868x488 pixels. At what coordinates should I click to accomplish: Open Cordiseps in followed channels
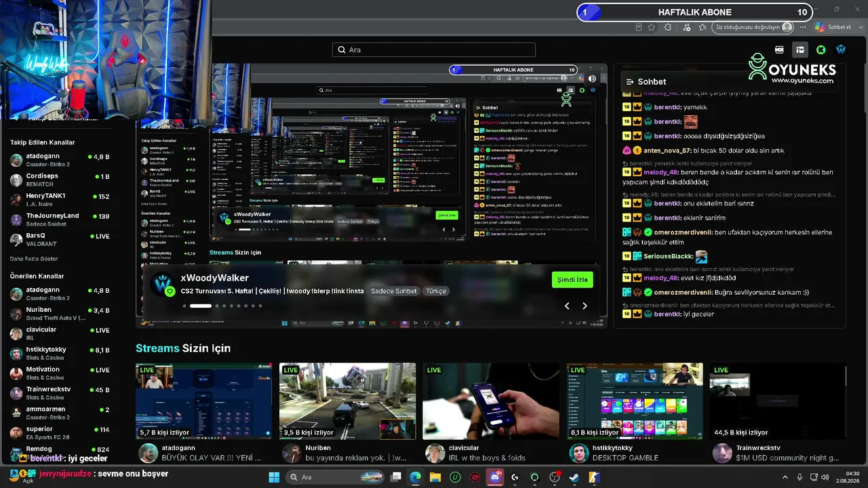(x=60, y=180)
